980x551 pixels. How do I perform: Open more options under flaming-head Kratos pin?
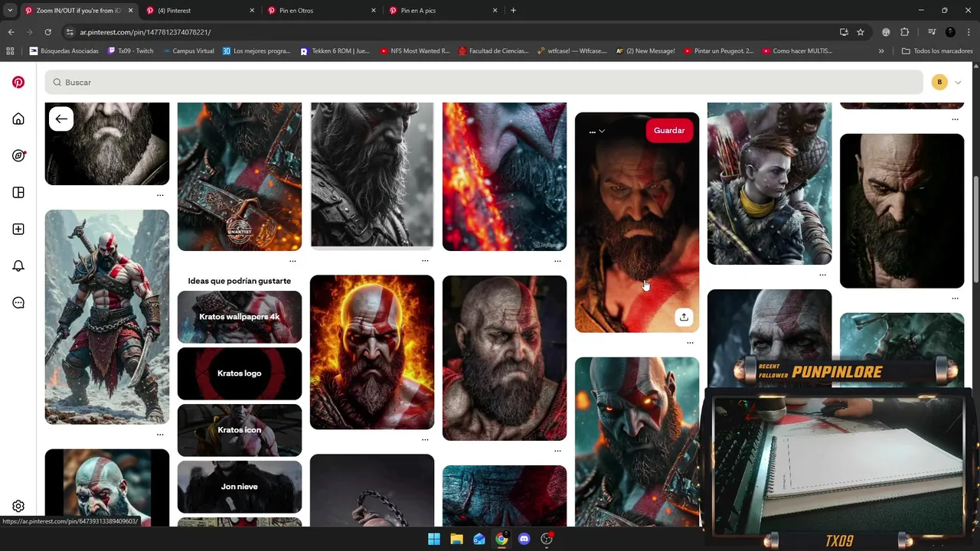coord(425,439)
